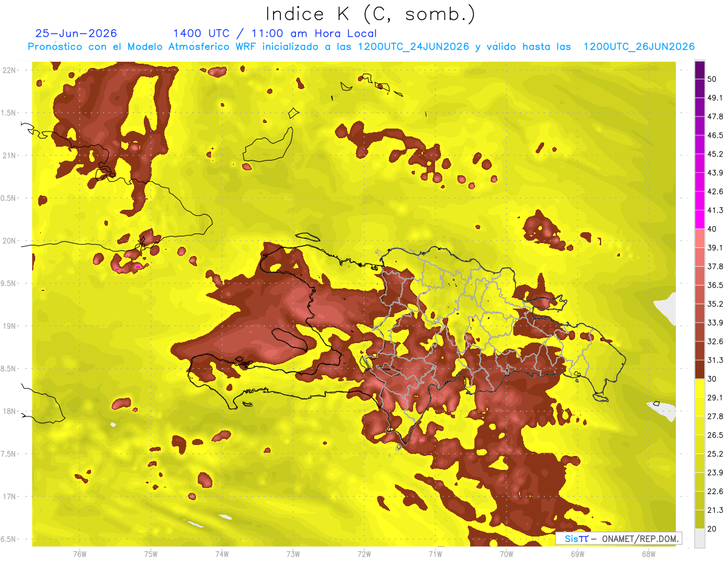Viewport: 728px width, 562px height.
Task: Click the longitude axis label "74W"
Action: (222, 554)
